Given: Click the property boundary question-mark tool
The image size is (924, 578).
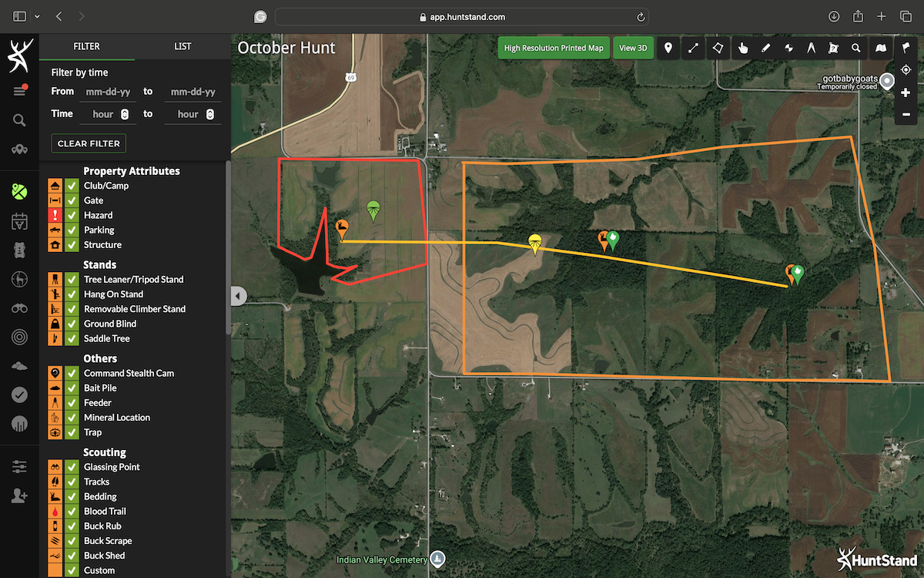Looking at the screenshot, I should [833, 48].
